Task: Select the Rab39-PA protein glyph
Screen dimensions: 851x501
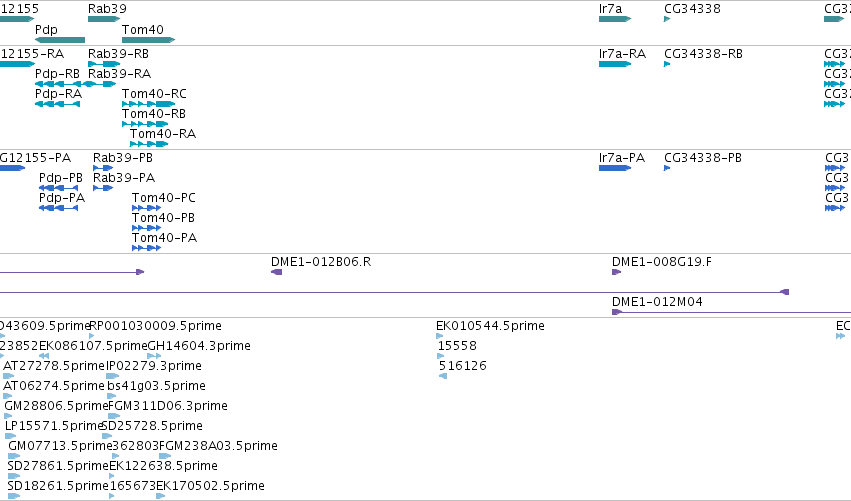Action: point(103,188)
